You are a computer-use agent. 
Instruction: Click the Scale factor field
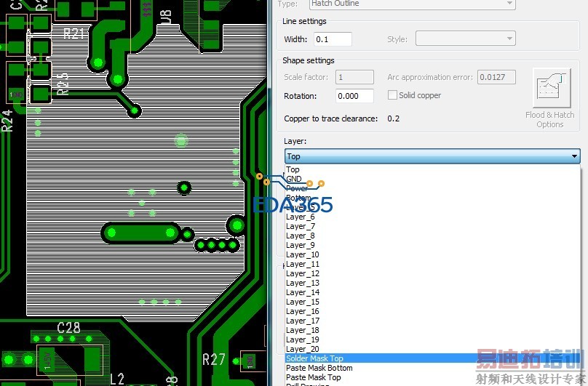[354, 77]
